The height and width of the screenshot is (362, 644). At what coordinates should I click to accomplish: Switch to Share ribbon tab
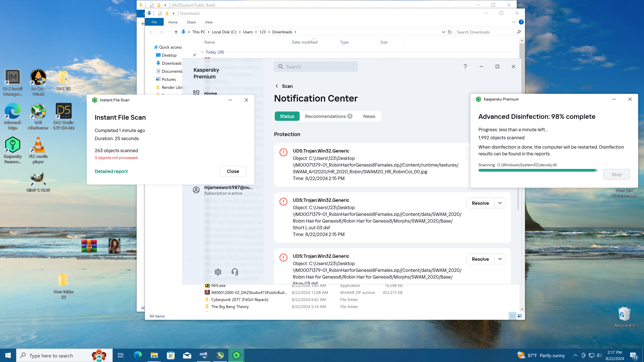[191, 22]
